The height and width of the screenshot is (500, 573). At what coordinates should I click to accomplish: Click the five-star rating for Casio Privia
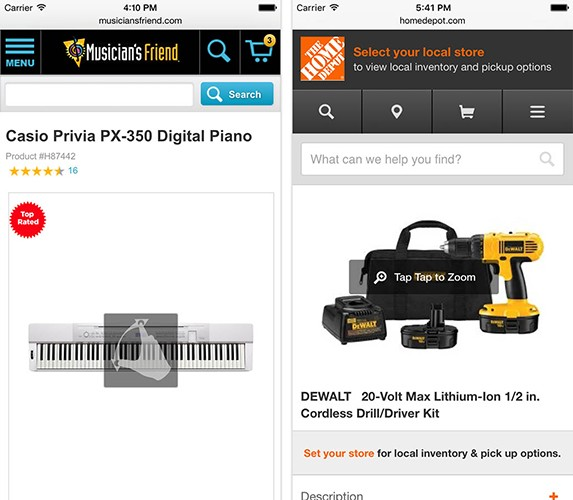coord(37,171)
